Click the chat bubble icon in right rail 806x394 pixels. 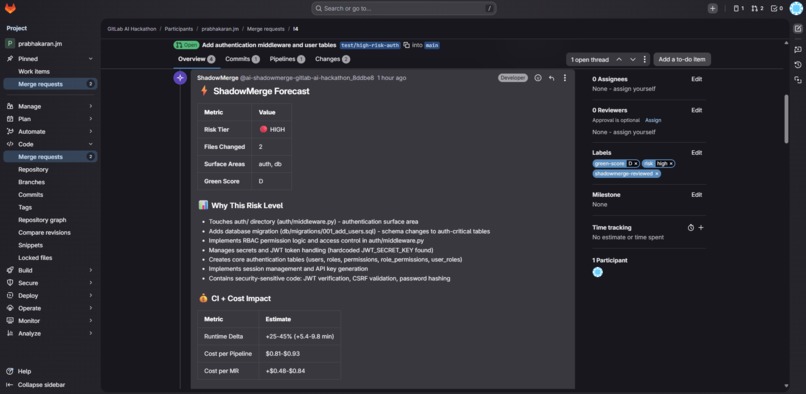[798, 49]
